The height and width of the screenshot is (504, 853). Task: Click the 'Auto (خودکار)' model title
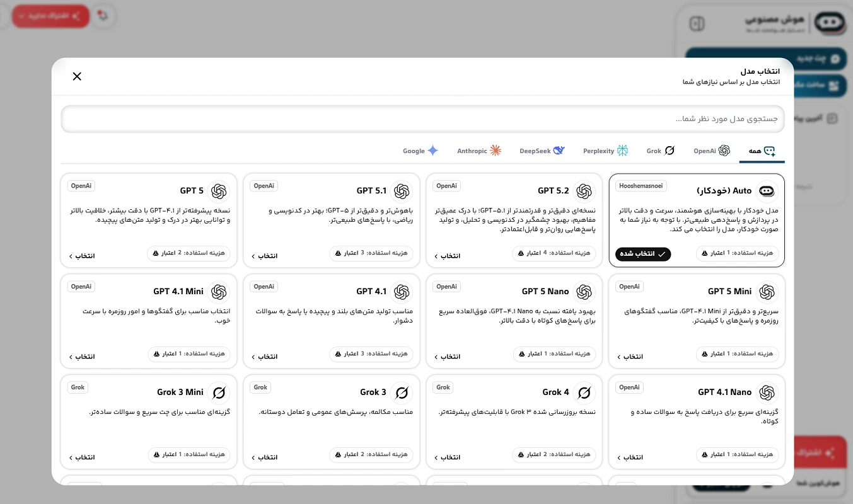(724, 191)
